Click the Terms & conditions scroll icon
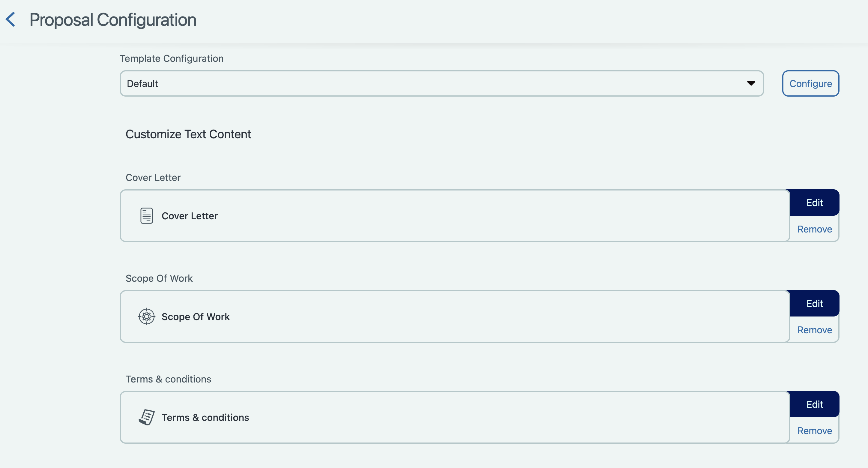The width and height of the screenshot is (868, 468). pos(147,417)
